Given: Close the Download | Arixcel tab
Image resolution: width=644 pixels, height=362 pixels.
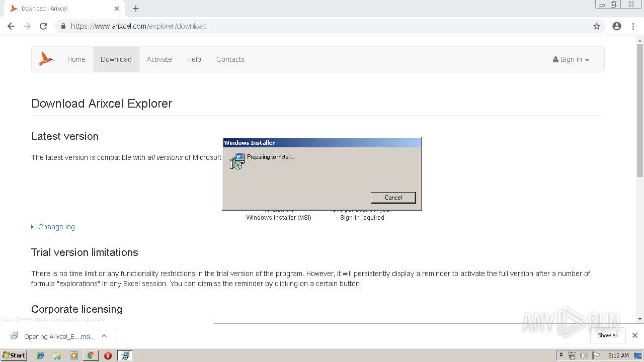Looking at the screenshot, I should pos(117,9).
